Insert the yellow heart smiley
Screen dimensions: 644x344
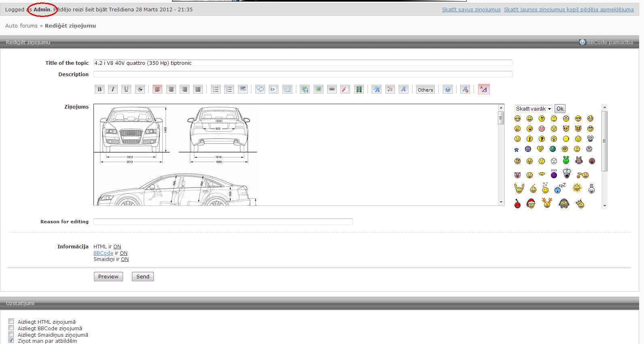pos(540,149)
